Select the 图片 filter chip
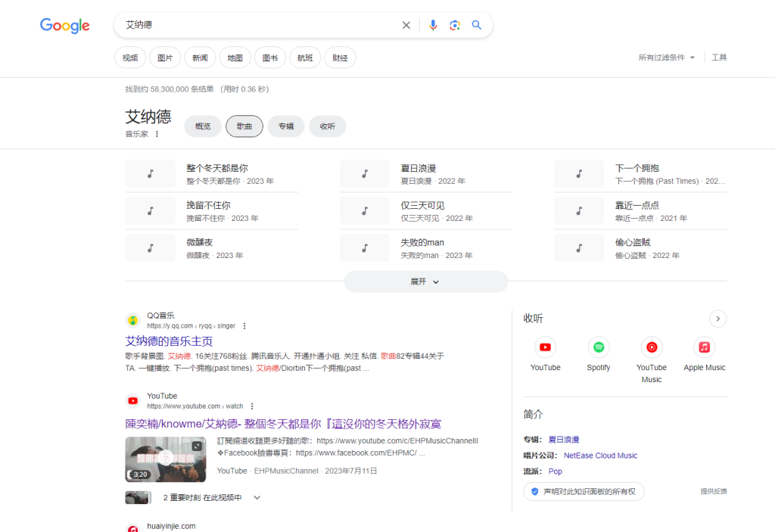The height and width of the screenshot is (532, 775). (x=165, y=58)
